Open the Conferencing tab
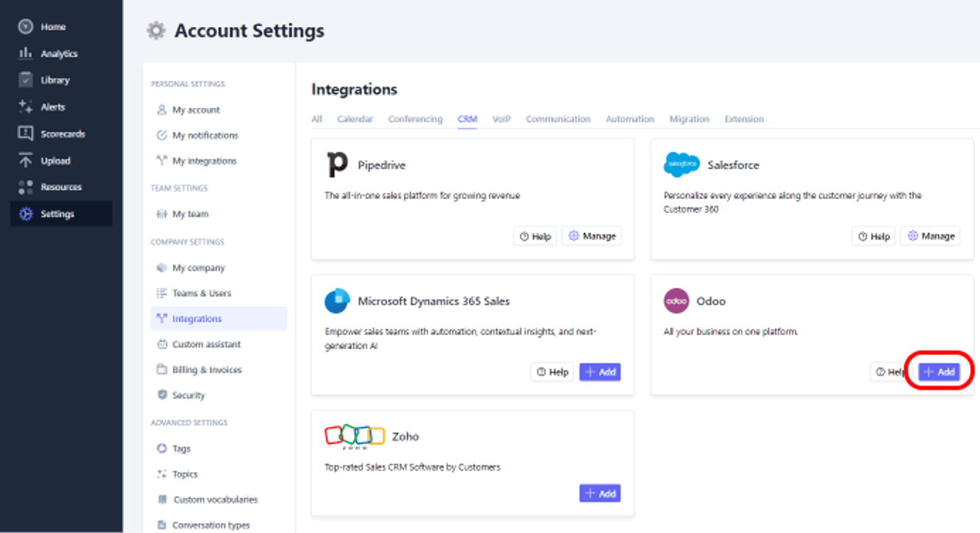The height and width of the screenshot is (533, 980). pyautogui.click(x=415, y=119)
